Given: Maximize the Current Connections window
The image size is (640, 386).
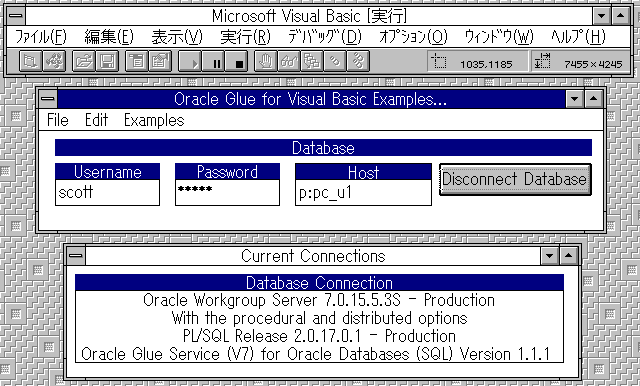Looking at the screenshot, I should pyautogui.click(x=569, y=256).
